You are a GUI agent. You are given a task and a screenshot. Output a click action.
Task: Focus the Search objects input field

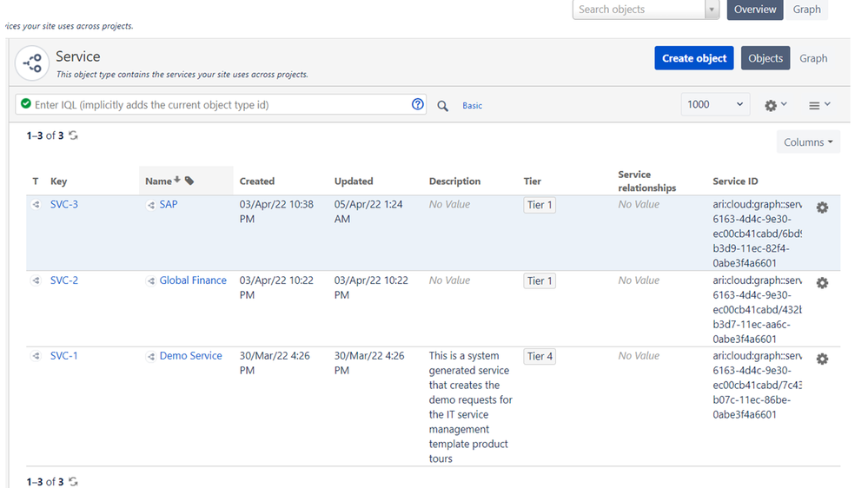tap(639, 10)
